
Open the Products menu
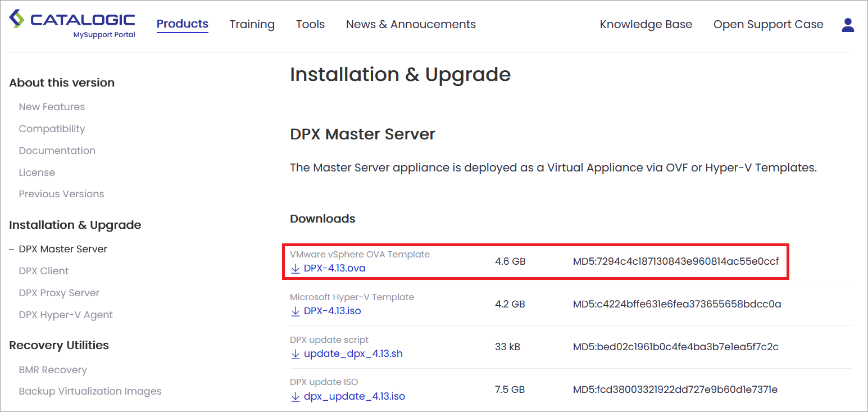182,24
